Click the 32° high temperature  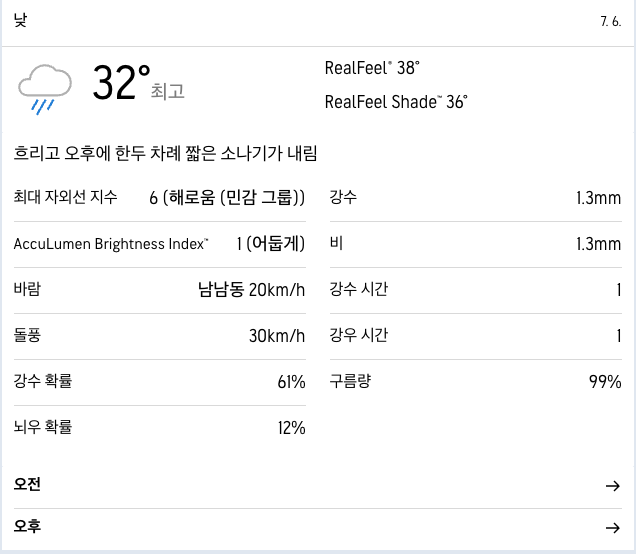pyautogui.click(x=122, y=82)
